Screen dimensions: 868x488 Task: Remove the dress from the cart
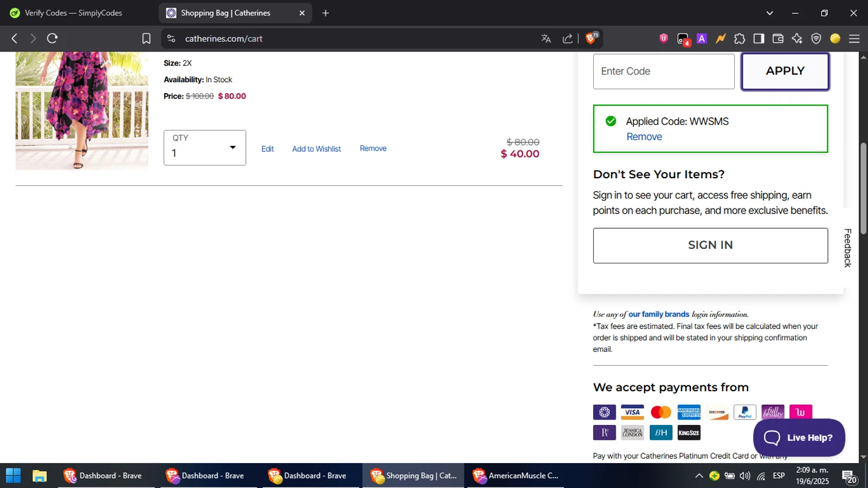[x=373, y=148]
